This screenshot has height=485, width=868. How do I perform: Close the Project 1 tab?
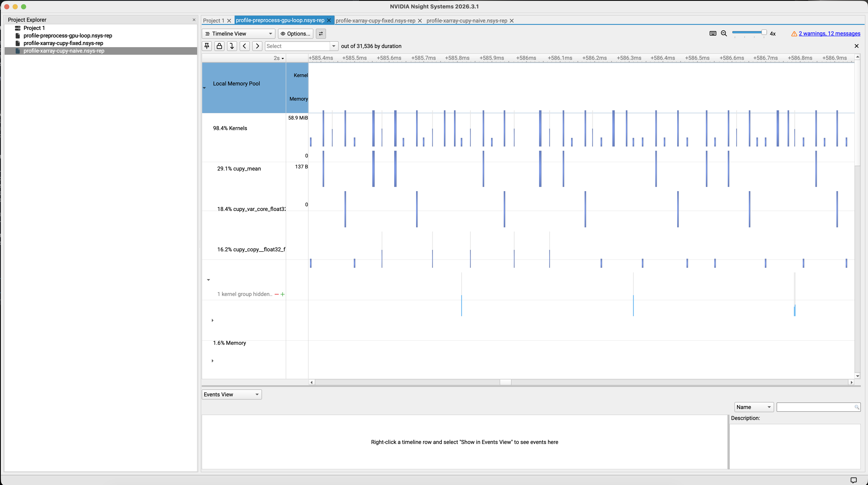click(229, 21)
